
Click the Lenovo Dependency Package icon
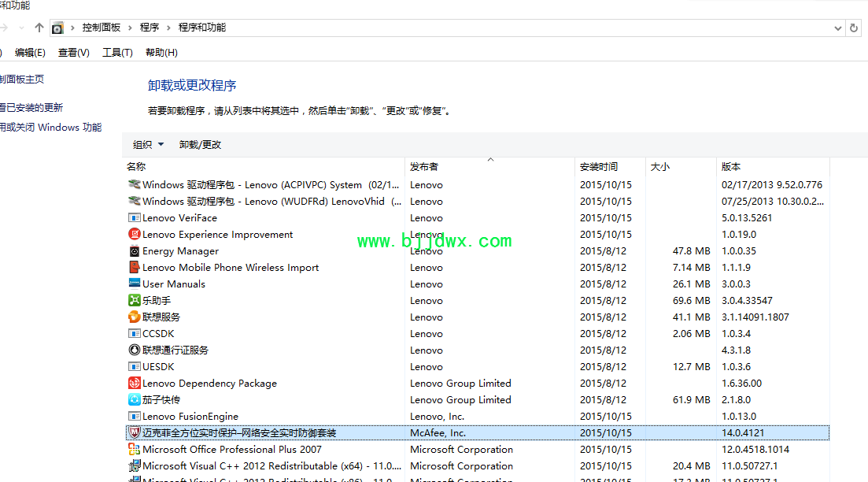(x=134, y=383)
